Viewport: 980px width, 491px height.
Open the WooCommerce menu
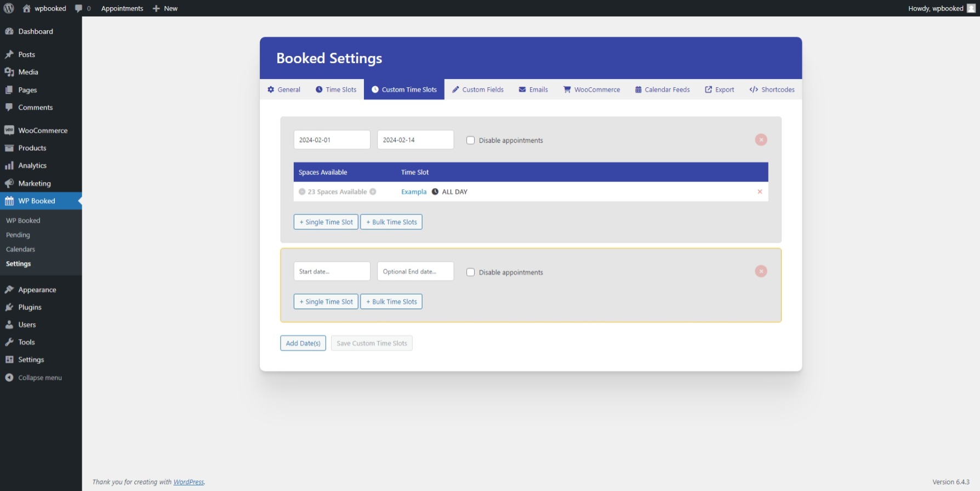(x=41, y=131)
